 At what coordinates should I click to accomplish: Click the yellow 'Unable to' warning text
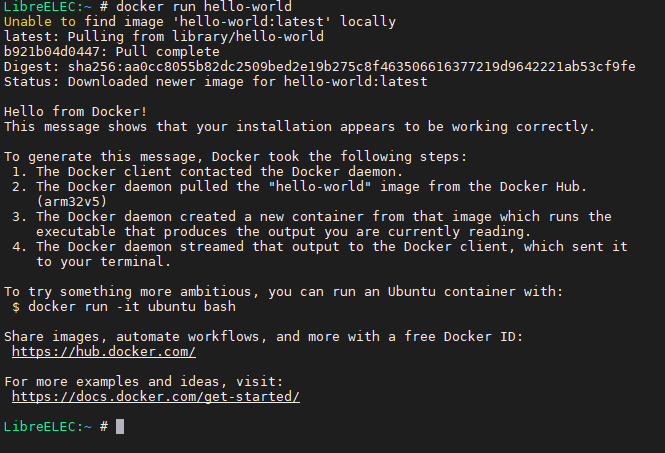click(39, 22)
